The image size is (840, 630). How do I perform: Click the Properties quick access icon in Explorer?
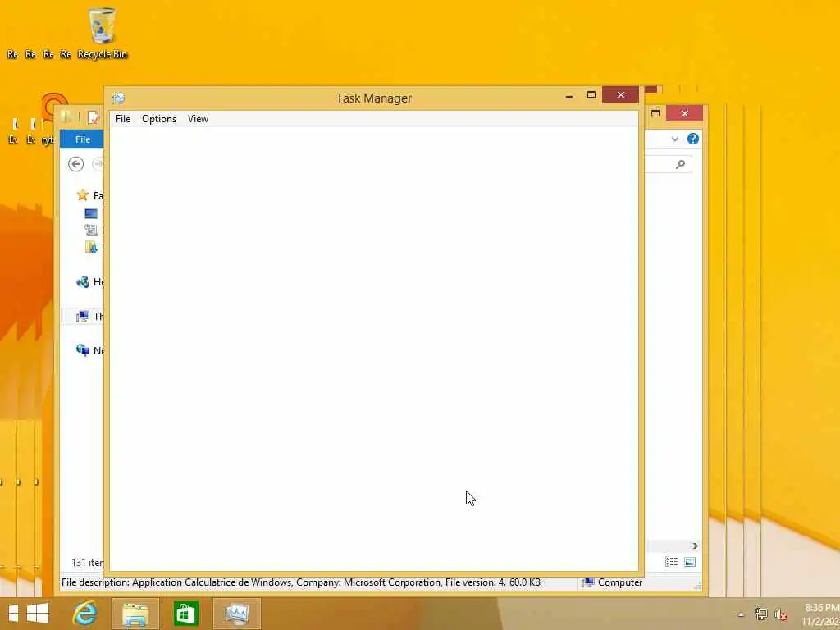[x=94, y=117]
